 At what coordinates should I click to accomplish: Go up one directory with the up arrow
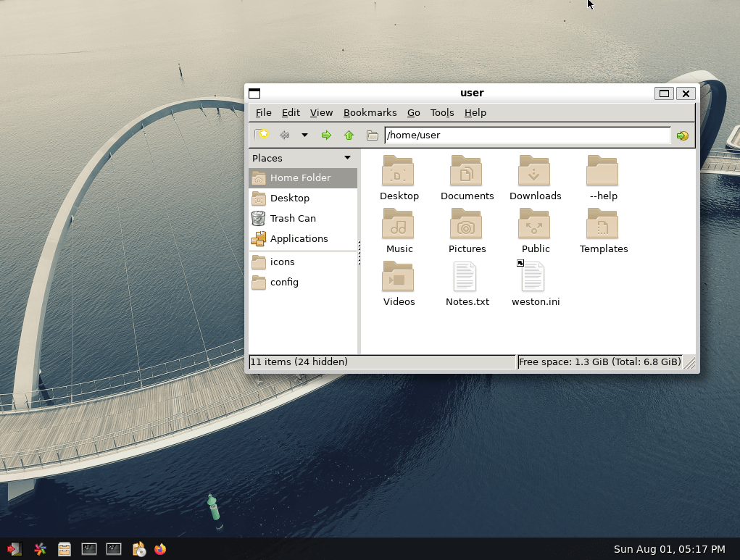pos(349,135)
